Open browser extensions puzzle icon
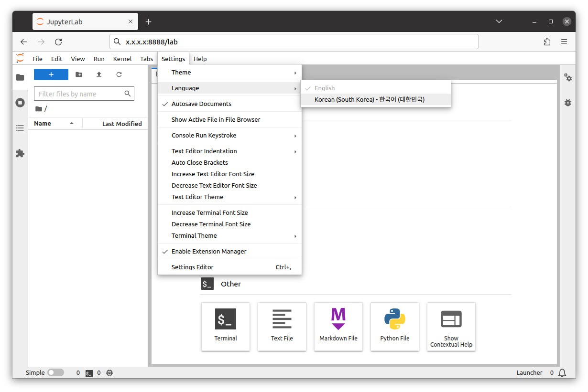 [x=547, y=42]
